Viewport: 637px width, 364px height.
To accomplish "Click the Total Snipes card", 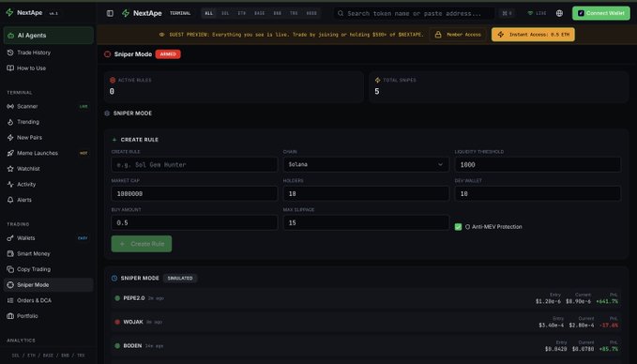I will (498, 87).
